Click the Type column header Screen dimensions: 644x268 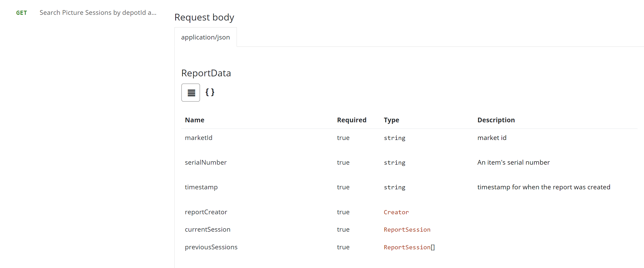pos(391,120)
